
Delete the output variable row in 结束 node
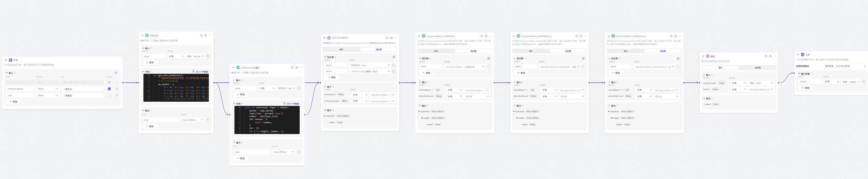[x=864, y=82]
